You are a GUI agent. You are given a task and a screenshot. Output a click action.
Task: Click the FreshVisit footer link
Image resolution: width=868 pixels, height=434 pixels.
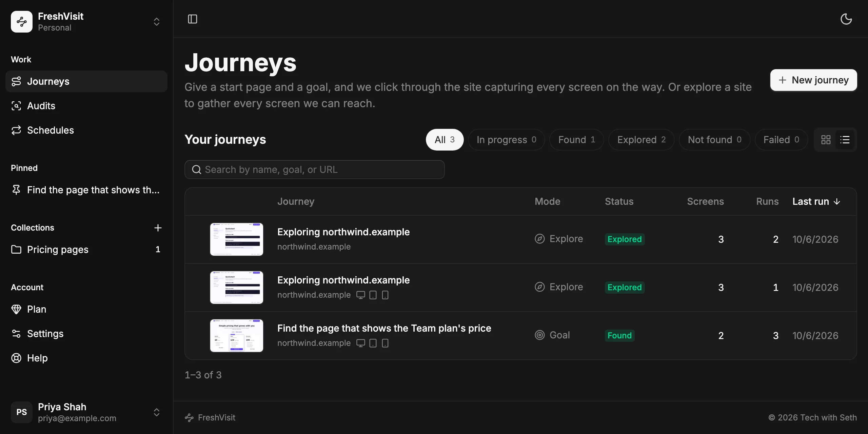pos(210,418)
